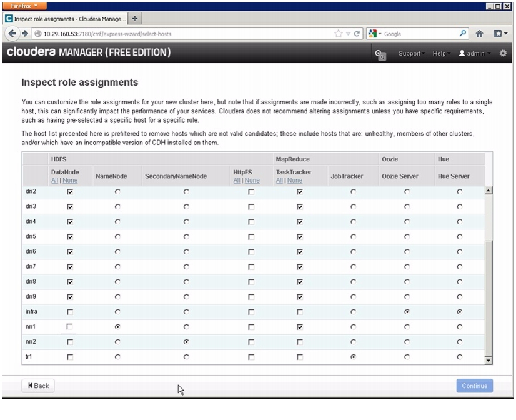Click the site identity globe icon
Screen dimensions: 516x420
tap(38, 34)
